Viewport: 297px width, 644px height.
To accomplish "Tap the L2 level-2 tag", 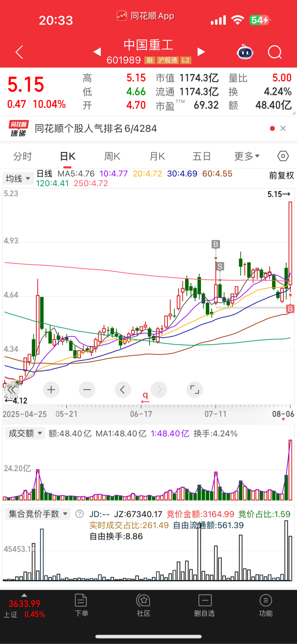I will click(x=186, y=60).
